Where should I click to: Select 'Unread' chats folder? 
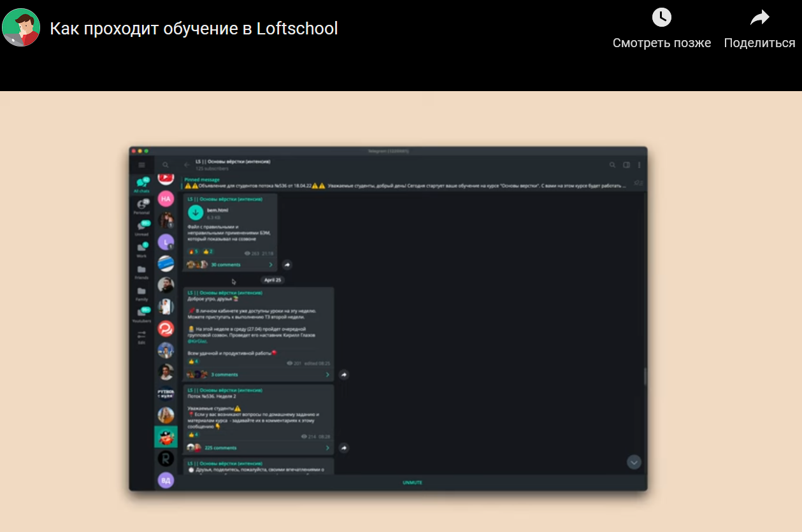(x=141, y=228)
